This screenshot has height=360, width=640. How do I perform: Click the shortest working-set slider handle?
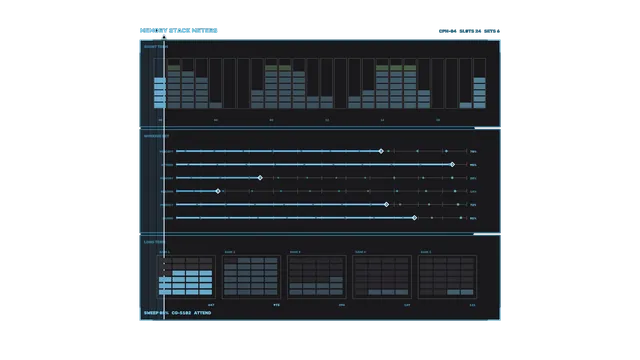[218, 191]
